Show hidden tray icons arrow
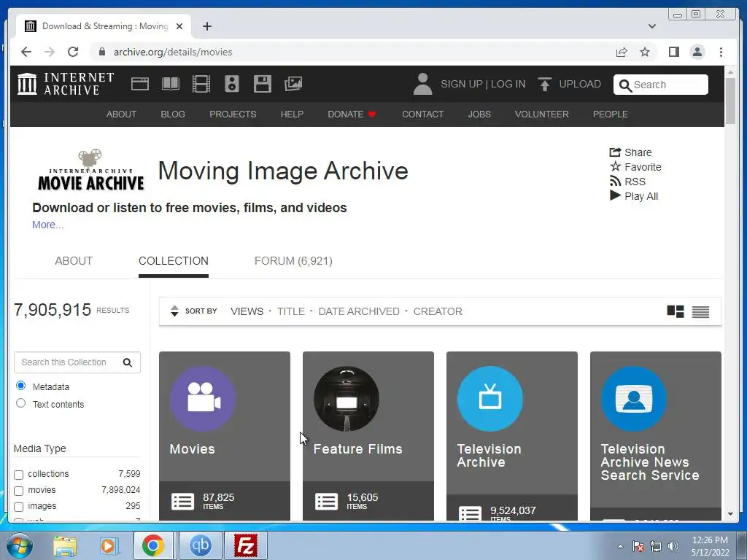This screenshot has height=560, width=747. tap(620, 547)
